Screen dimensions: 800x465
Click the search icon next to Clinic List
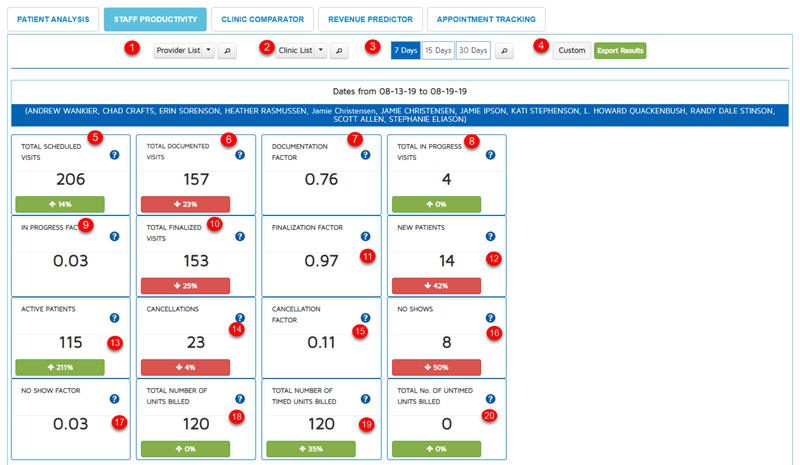coord(339,50)
